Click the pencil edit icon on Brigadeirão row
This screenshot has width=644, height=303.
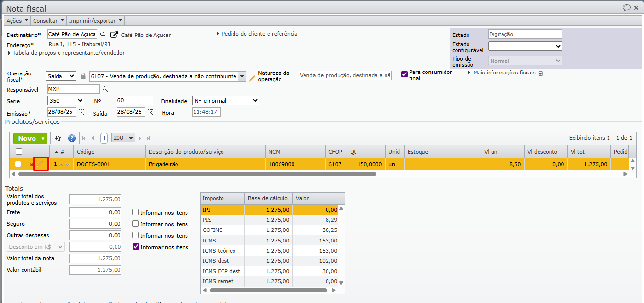[41, 164]
